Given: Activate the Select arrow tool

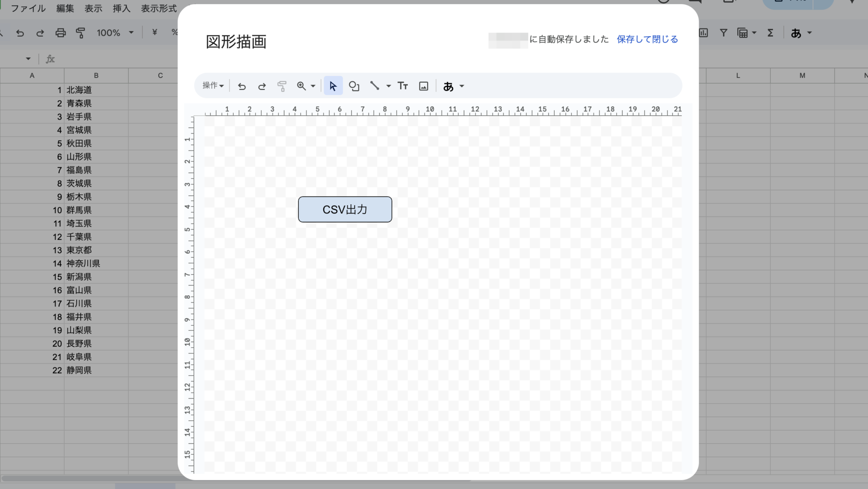Looking at the screenshot, I should [333, 86].
